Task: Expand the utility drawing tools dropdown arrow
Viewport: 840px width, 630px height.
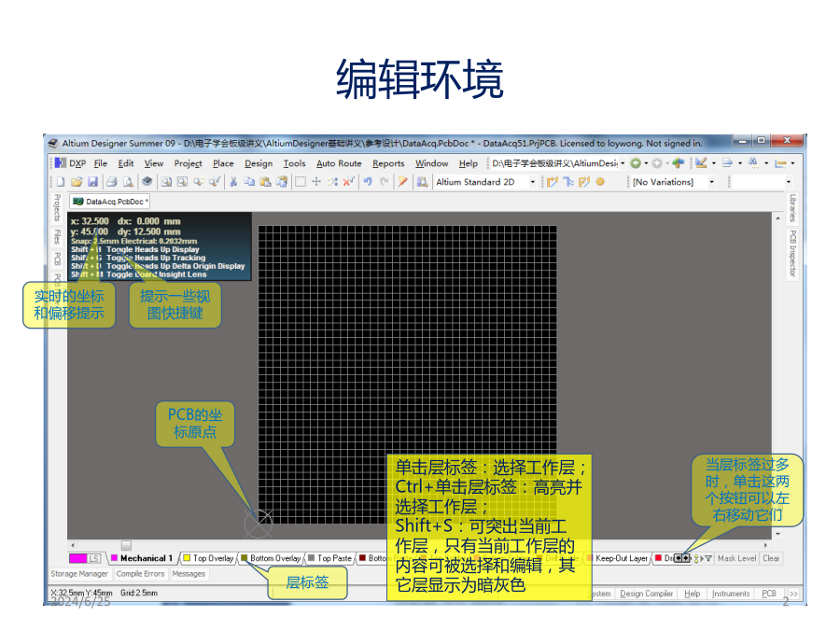Action: [x=714, y=162]
